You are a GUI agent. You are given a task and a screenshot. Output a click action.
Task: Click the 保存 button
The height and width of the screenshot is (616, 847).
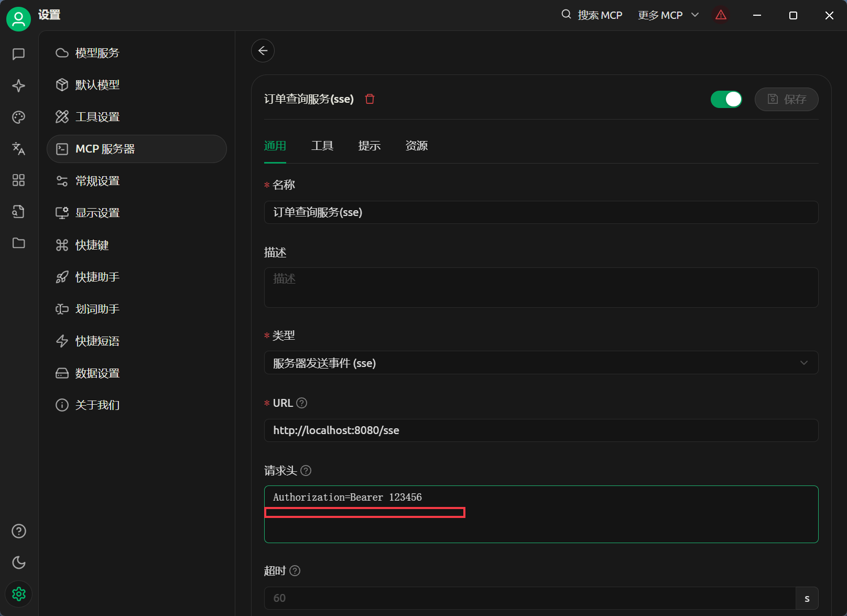pyautogui.click(x=786, y=99)
